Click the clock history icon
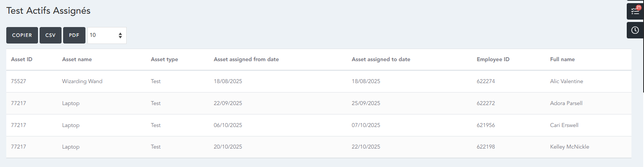 click(635, 30)
